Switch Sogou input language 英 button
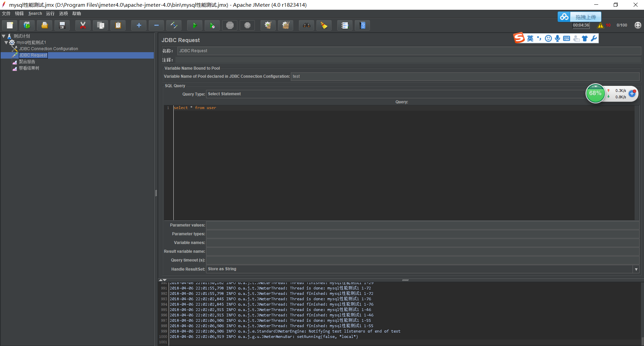Viewport: 644px width, 346px height. click(x=530, y=38)
